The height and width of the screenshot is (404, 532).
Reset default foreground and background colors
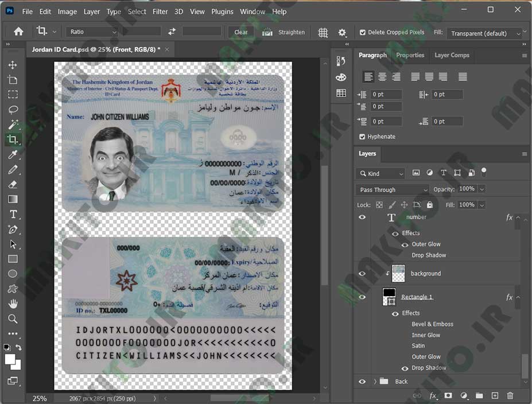[6, 347]
